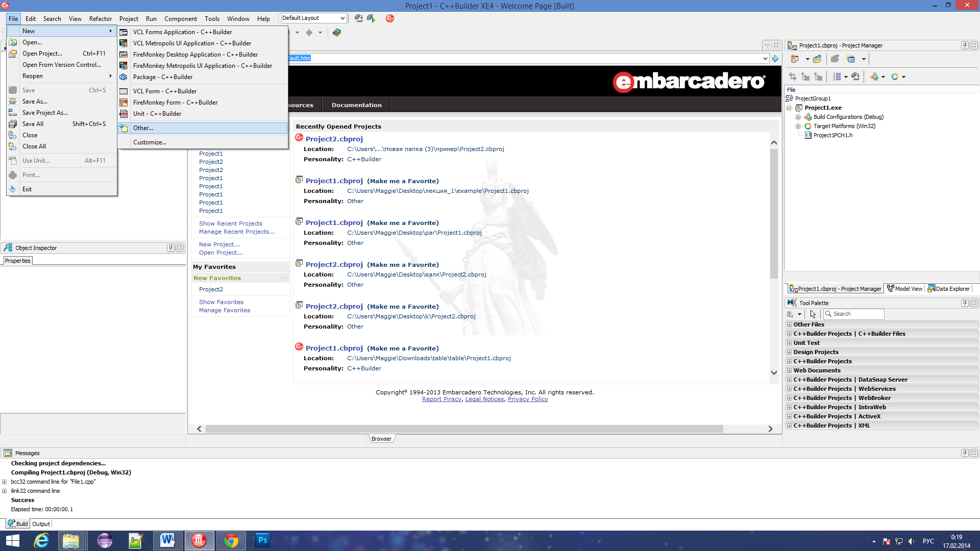Open the address bar URL dropdown arrow
This screenshot has height=551, width=980.
pyautogui.click(x=765, y=59)
